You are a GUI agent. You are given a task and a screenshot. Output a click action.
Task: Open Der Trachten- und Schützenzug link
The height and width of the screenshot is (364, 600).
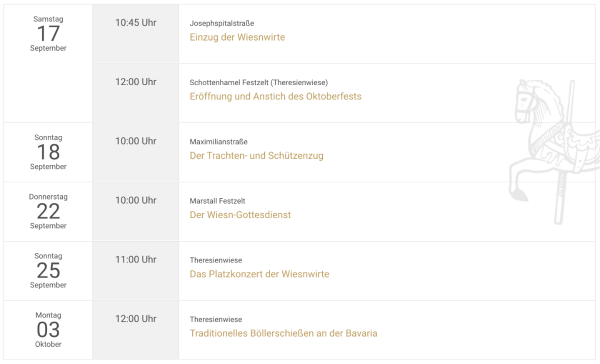(256, 156)
